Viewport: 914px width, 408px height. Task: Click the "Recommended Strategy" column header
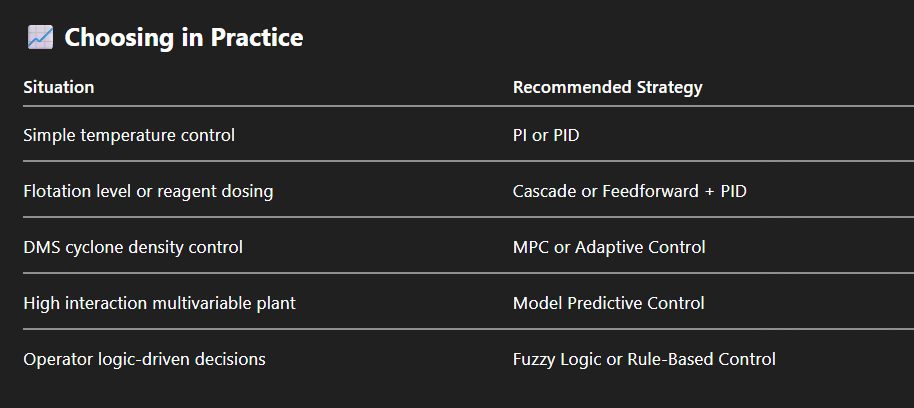click(607, 87)
